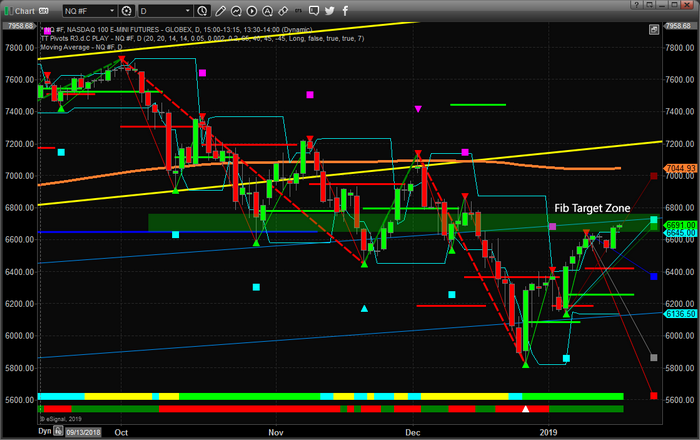
Task: Select the Fib Target Zone text label
Action: 594,209
